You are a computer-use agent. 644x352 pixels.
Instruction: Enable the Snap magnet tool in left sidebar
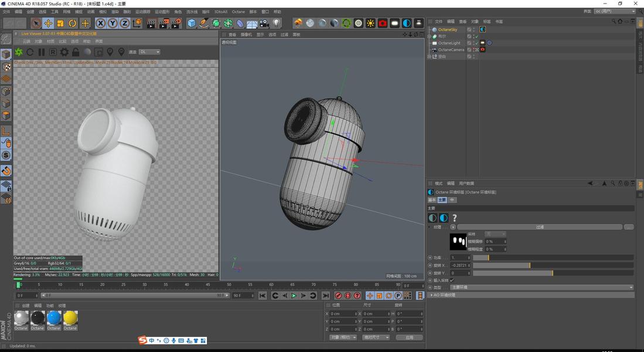6,170
